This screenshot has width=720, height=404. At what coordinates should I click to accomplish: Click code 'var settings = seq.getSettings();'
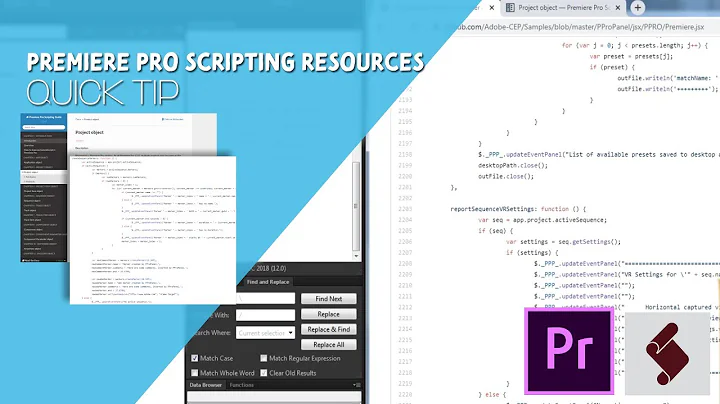[563, 242]
